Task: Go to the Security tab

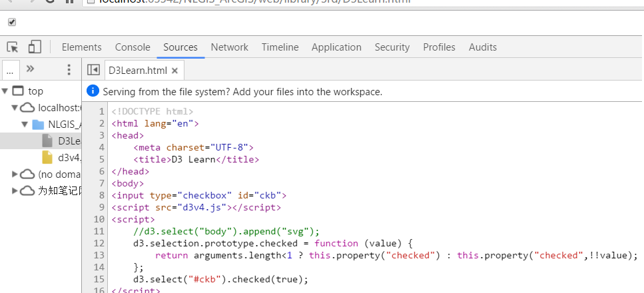Action: pos(392,47)
